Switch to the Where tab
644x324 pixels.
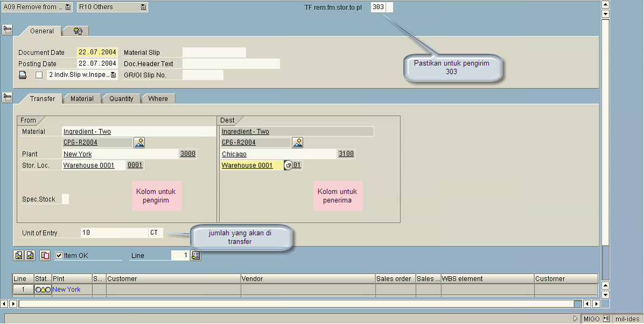pyautogui.click(x=158, y=99)
